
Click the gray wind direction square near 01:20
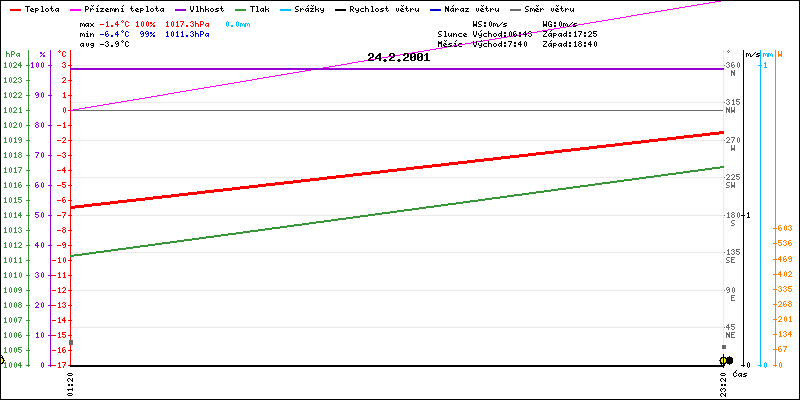70,342
